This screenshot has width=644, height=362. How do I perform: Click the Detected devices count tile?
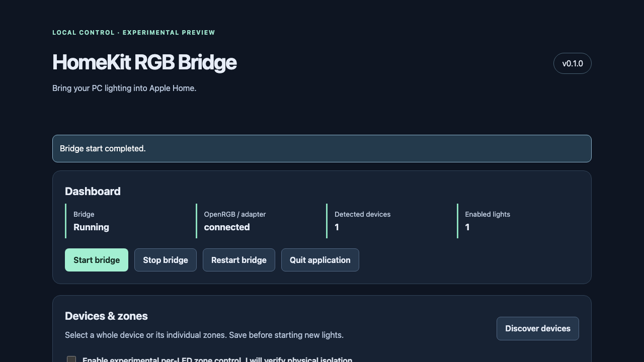(388, 221)
